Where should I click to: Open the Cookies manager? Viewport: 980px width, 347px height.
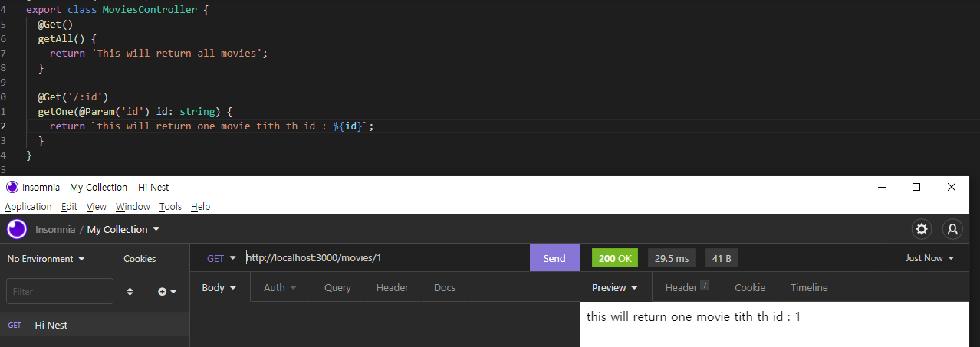pyautogui.click(x=140, y=259)
